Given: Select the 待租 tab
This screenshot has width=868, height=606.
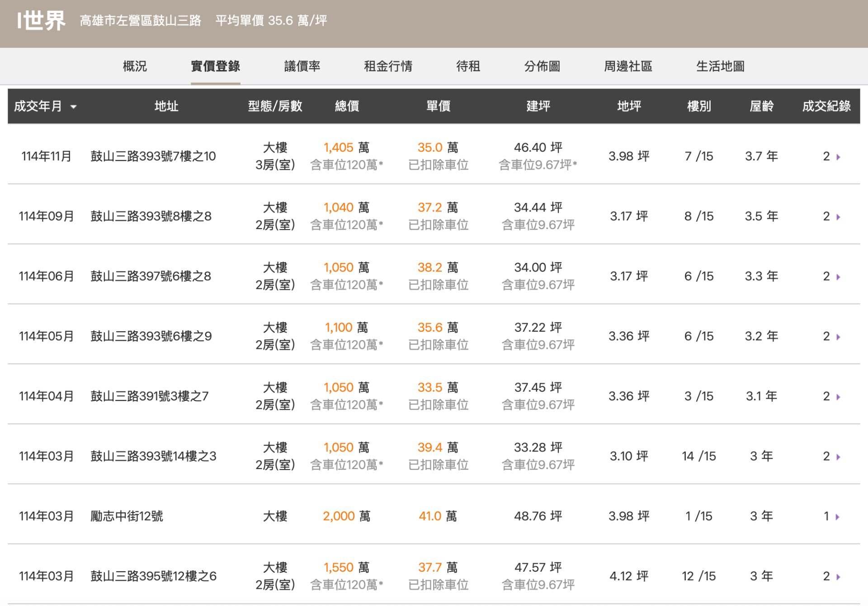Looking at the screenshot, I should (x=468, y=66).
